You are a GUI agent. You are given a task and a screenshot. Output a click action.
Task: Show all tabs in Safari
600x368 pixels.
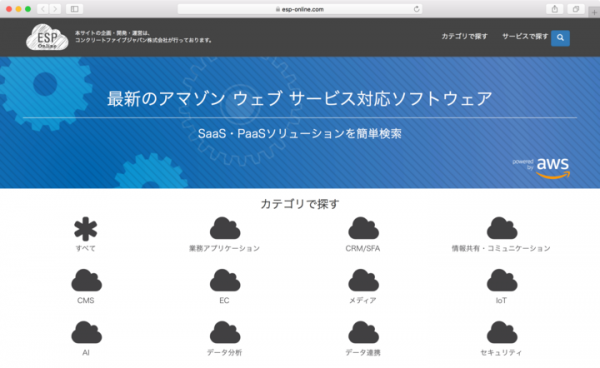[x=576, y=9]
